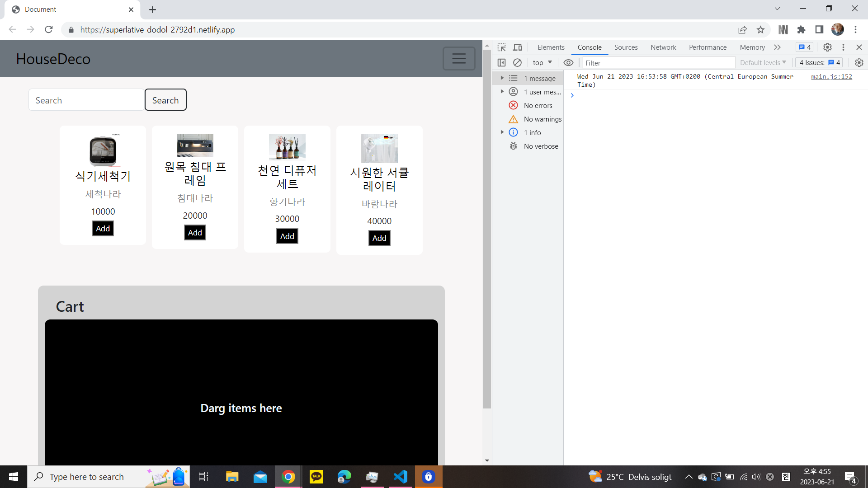The image size is (868, 488).
Task: Toggle 'No warnings' filter in console sidebar
Action: coord(542,119)
